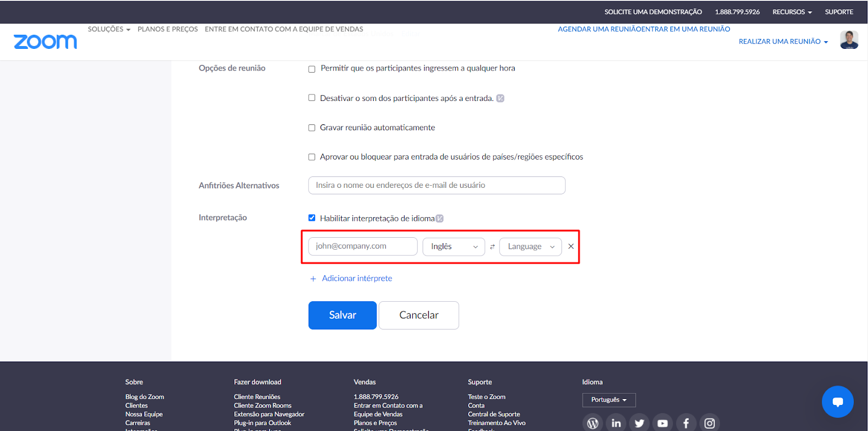The height and width of the screenshot is (431, 868).
Task: Open the Soluções menu
Action: [109, 29]
